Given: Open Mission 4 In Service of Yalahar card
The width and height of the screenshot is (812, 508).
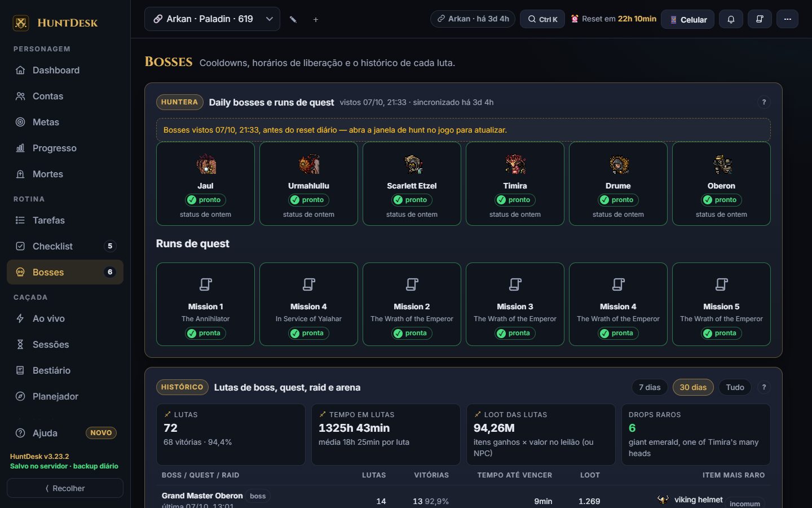Looking at the screenshot, I should (309, 304).
